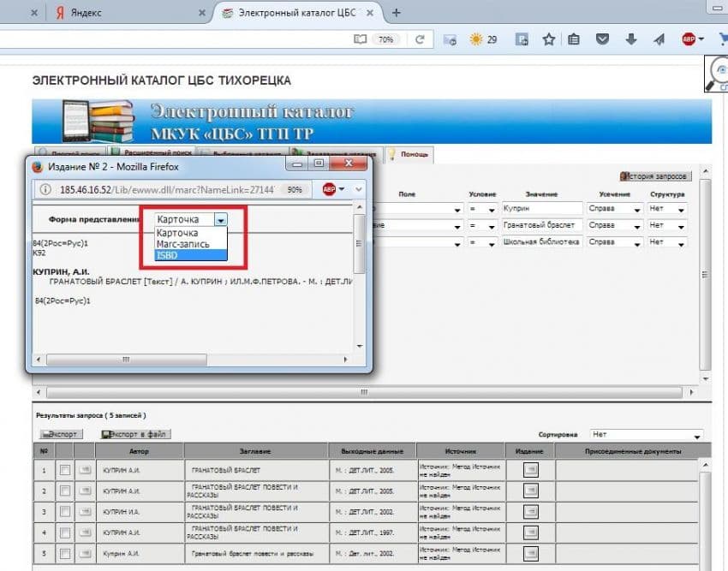Tick the checkbox for result row 1
This screenshot has width=728, height=571.
pos(65,470)
